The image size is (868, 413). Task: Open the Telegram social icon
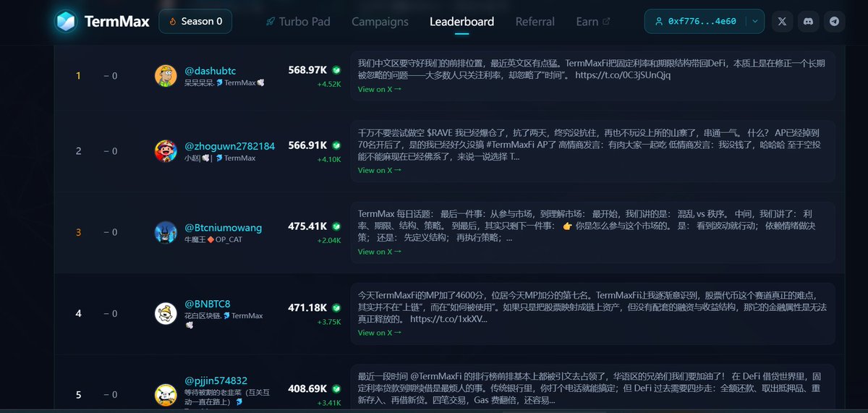[x=835, y=21]
